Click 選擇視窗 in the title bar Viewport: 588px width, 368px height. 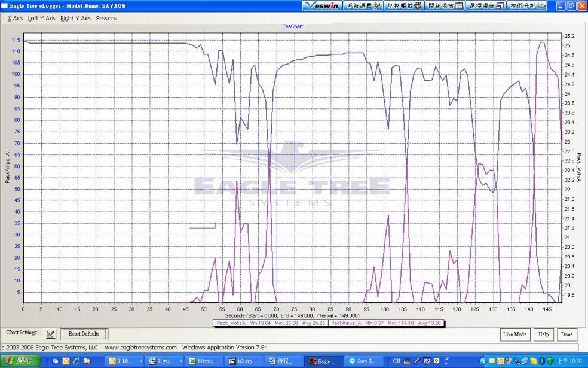(486, 5)
